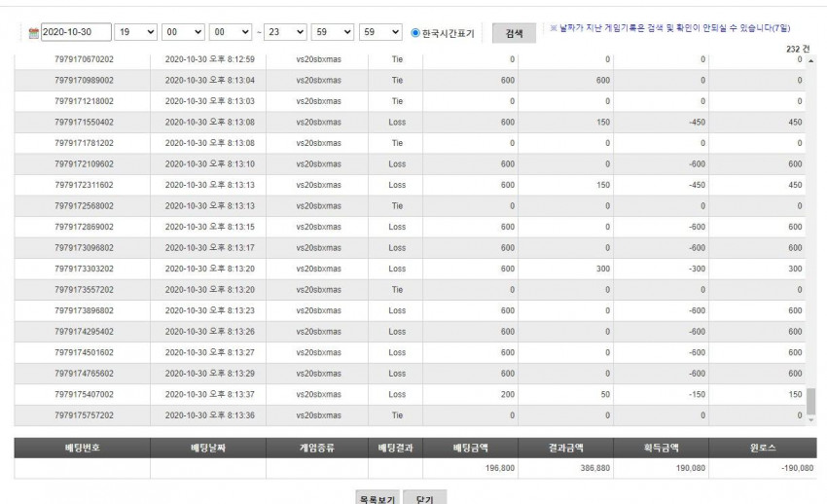
Task: Select bet number 7979171781202
Action: [84, 143]
